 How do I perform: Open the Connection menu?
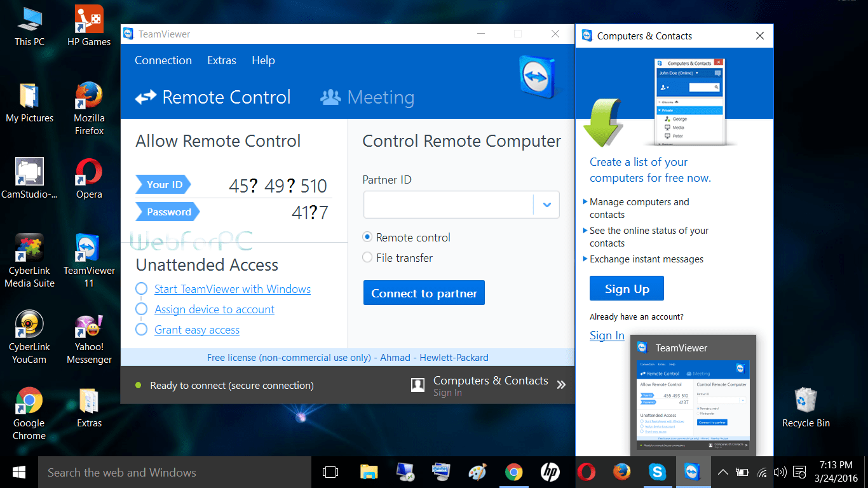pyautogui.click(x=163, y=60)
